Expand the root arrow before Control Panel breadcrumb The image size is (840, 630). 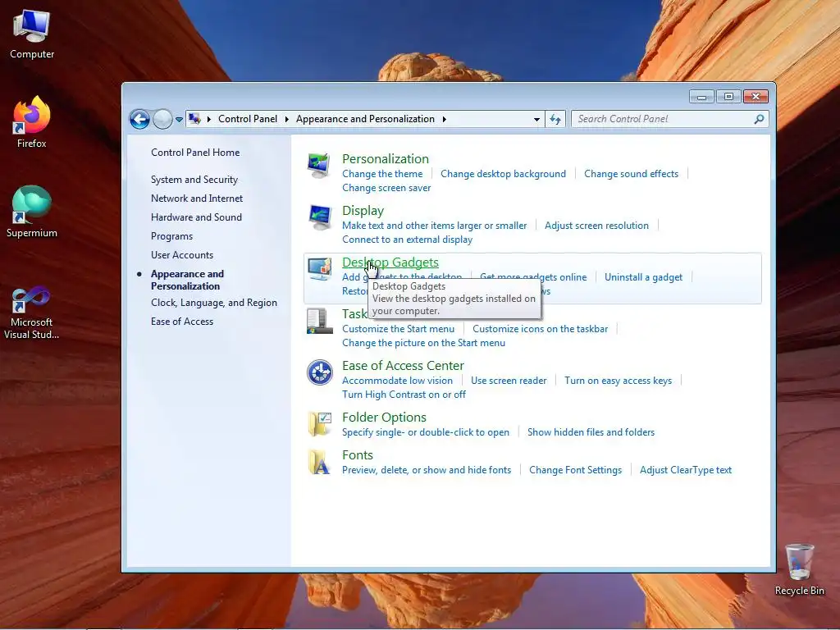click(x=209, y=119)
